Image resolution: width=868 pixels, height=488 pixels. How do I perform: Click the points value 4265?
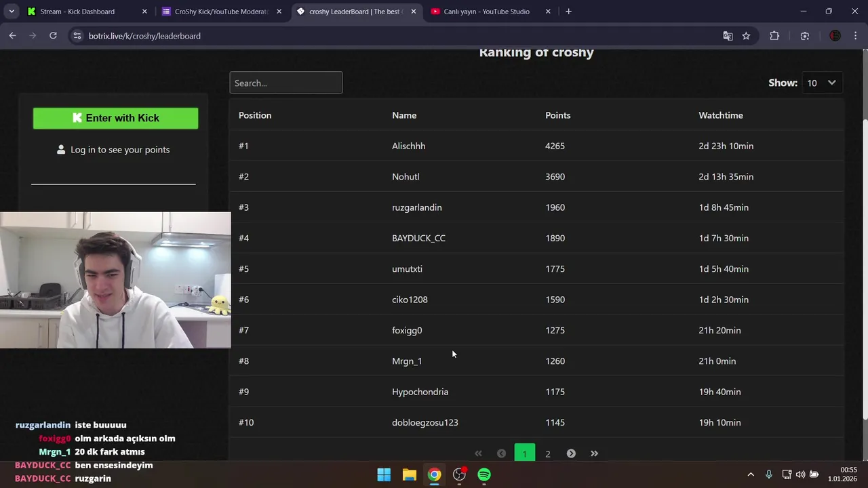click(x=555, y=146)
